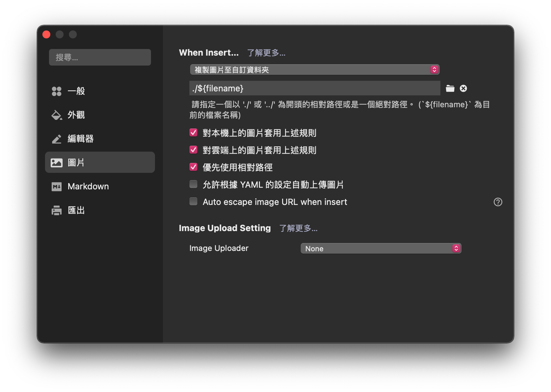Click the 一般 (General) grid icon
This screenshot has height=392, width=551.
[x=57, y=91]
